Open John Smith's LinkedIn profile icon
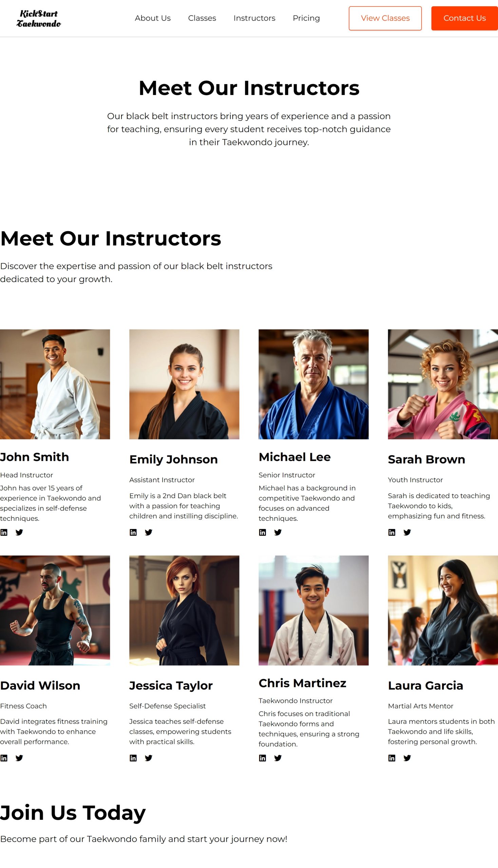Viewport: 498px width, 868px height. [4, 532]
